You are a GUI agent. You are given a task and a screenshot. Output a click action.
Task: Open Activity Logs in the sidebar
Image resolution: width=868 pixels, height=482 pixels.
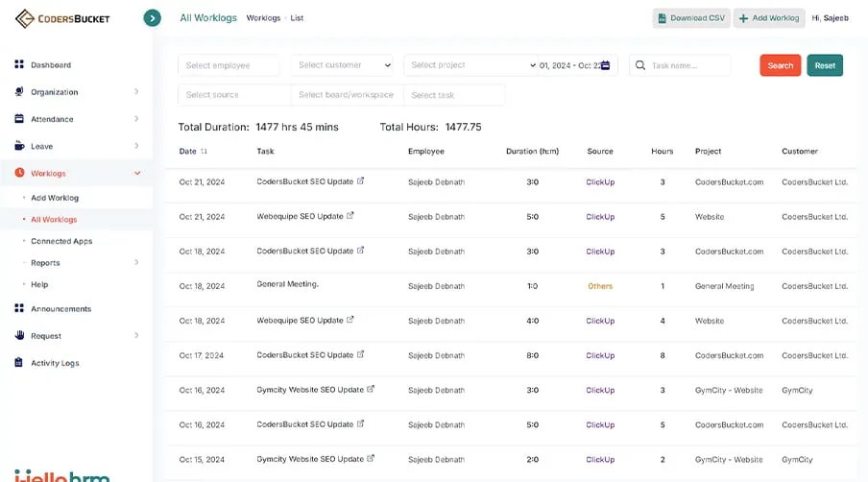[x=55, y=363]
